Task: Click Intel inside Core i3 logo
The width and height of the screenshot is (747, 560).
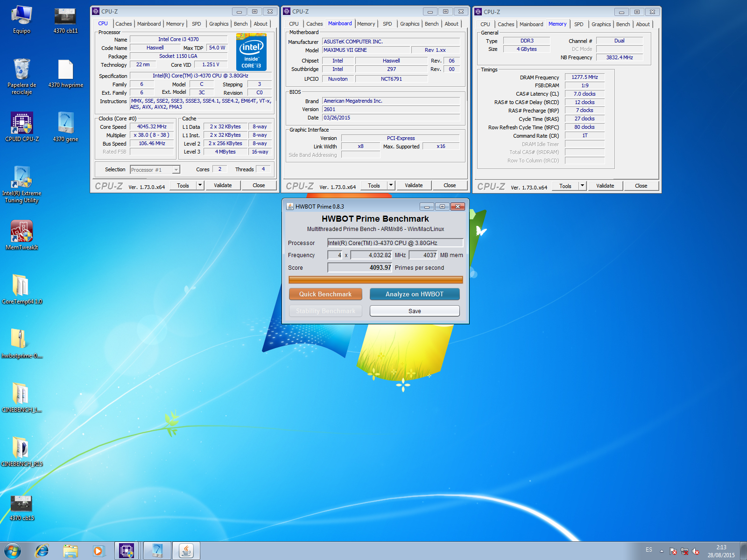Action: 251,52
